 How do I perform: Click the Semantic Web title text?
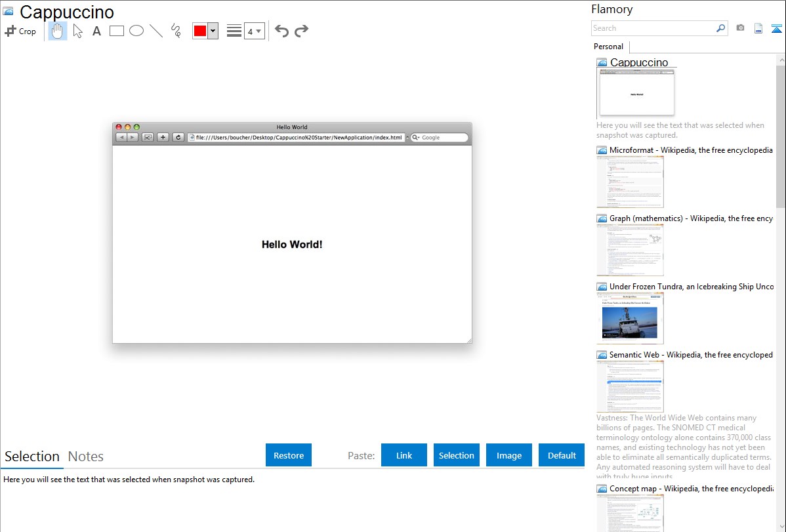pyautogui.click(x=692, y=354)
